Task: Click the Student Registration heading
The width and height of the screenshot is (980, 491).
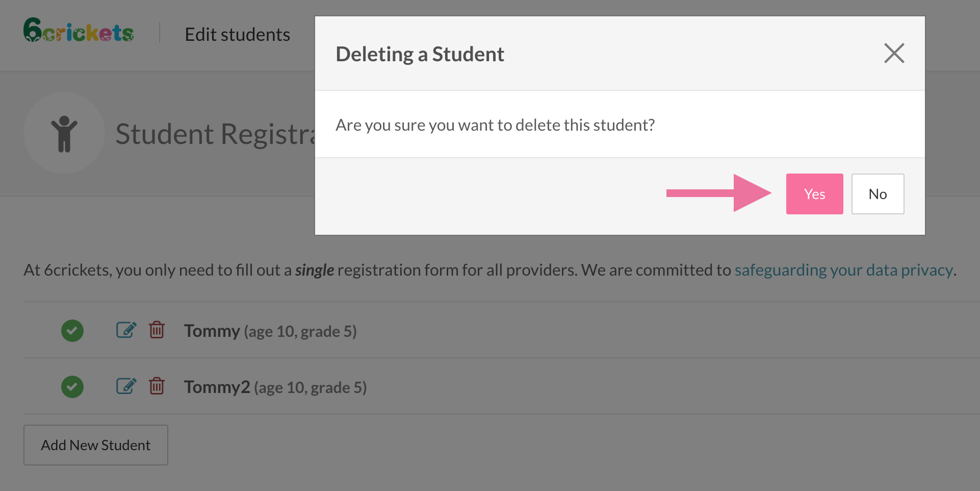Action: click(215, 134)
